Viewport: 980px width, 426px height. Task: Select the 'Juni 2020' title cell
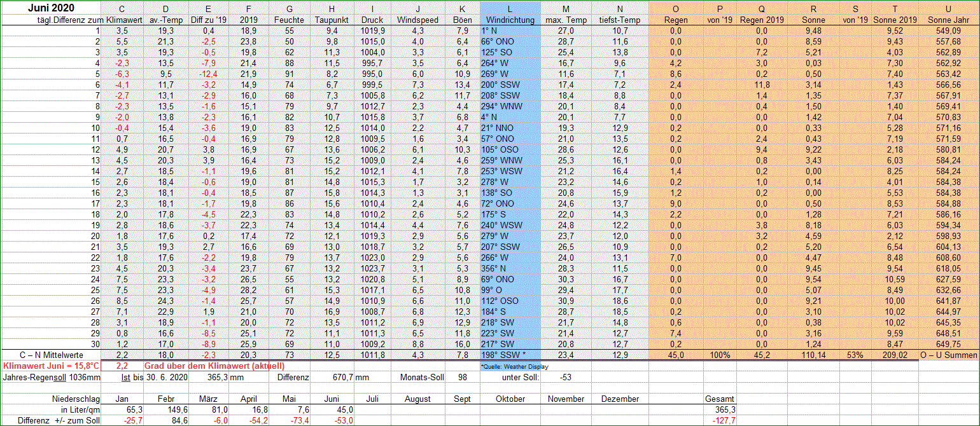click(52, 8)
